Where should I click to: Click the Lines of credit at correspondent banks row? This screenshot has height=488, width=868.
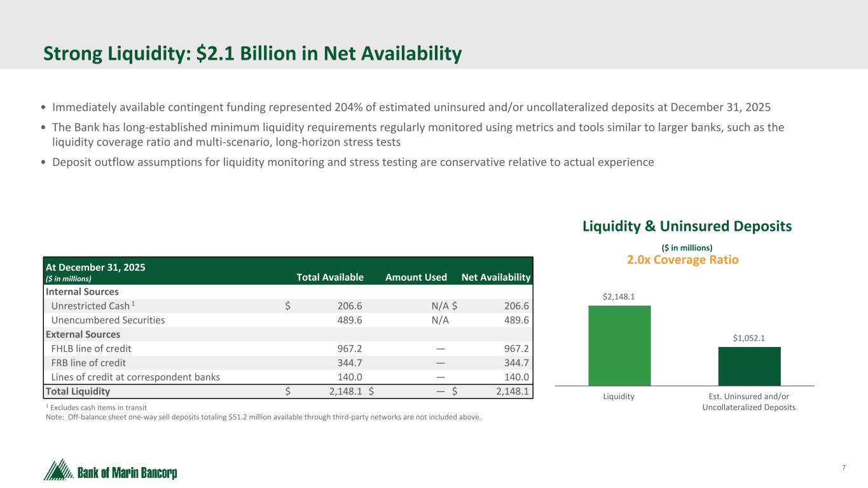coord(288,377)
